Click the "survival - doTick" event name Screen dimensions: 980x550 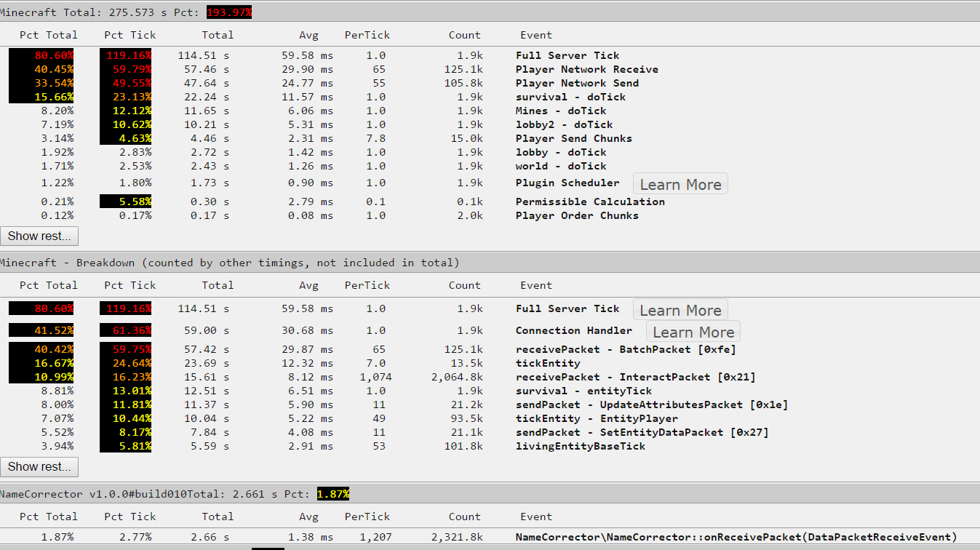(570, 97)
